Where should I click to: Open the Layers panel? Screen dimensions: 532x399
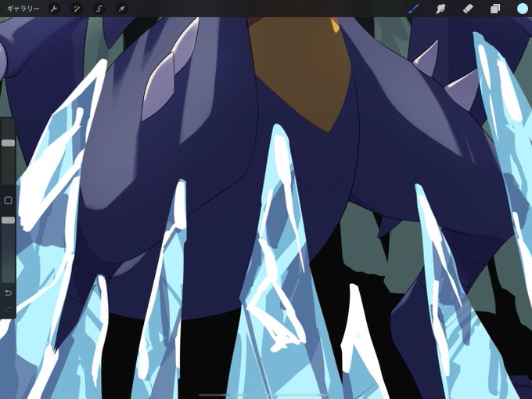pos(495,9)
